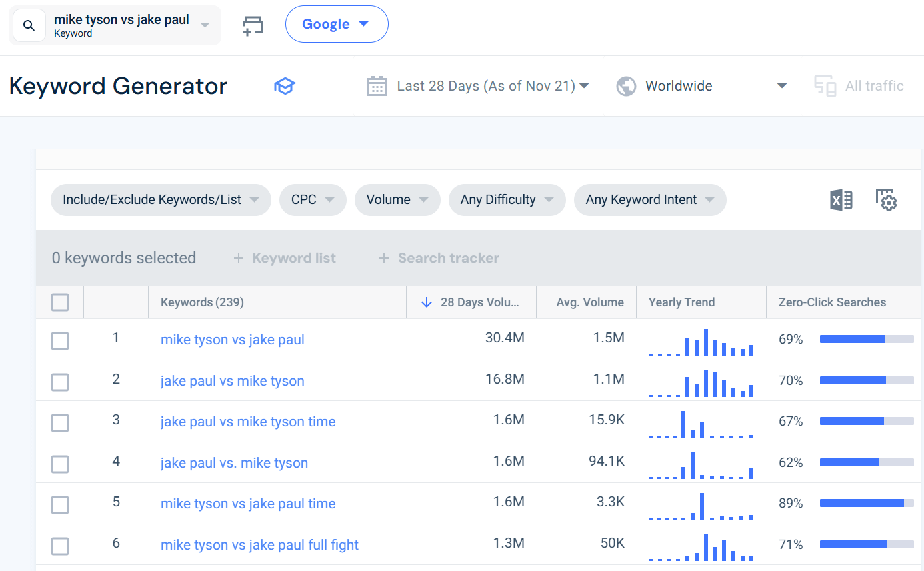924x571 pixels.
Task: Click the search magnifier icon in keyword box
Action: (x=29, y=25)
